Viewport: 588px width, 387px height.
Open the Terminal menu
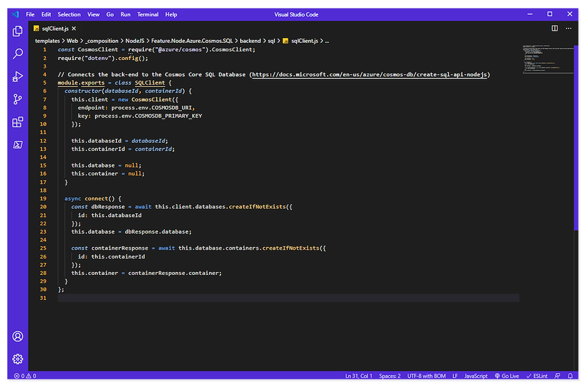(148, 15)
